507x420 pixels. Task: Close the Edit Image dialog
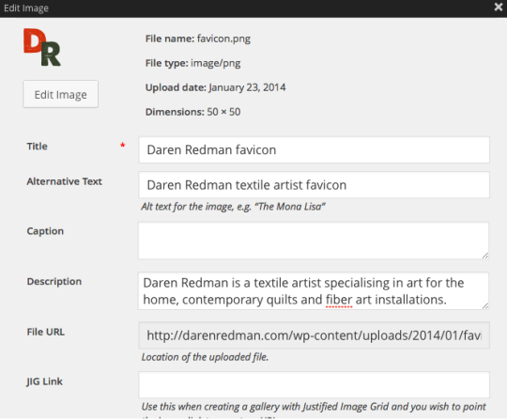click(x=499, y=8)
